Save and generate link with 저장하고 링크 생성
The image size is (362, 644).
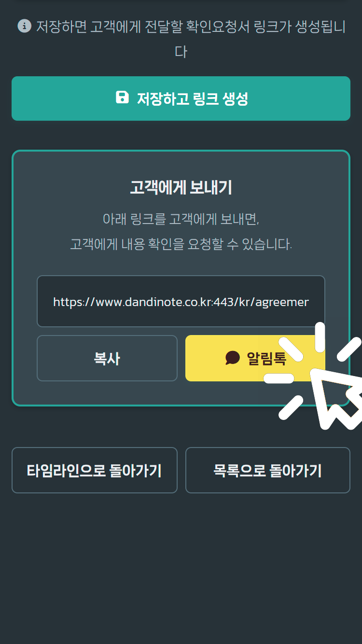click(x=181, y=98)
